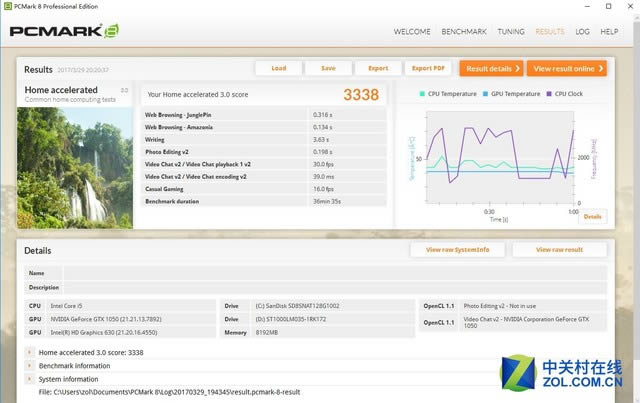Select Photo Editing v2 row
The width and height of the screenshot is (640, 403).
(x=264, y=152)
